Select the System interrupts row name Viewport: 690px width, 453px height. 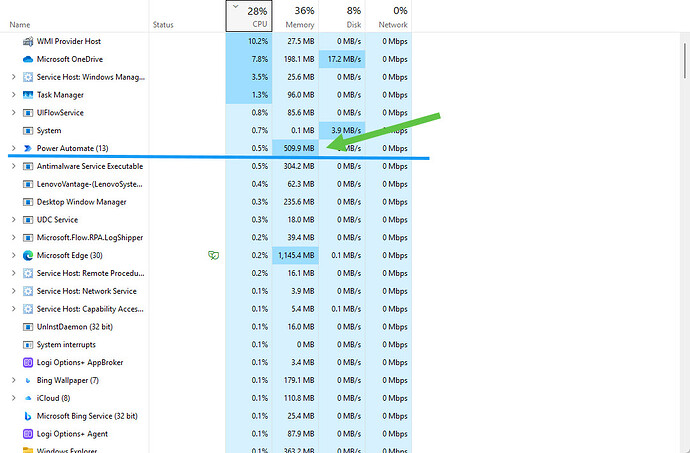coord(66,345)
